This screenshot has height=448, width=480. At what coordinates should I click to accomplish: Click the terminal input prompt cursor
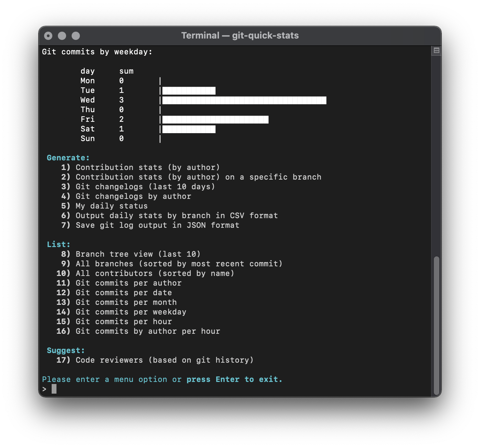pyautogui.click(x=54, y=388)
